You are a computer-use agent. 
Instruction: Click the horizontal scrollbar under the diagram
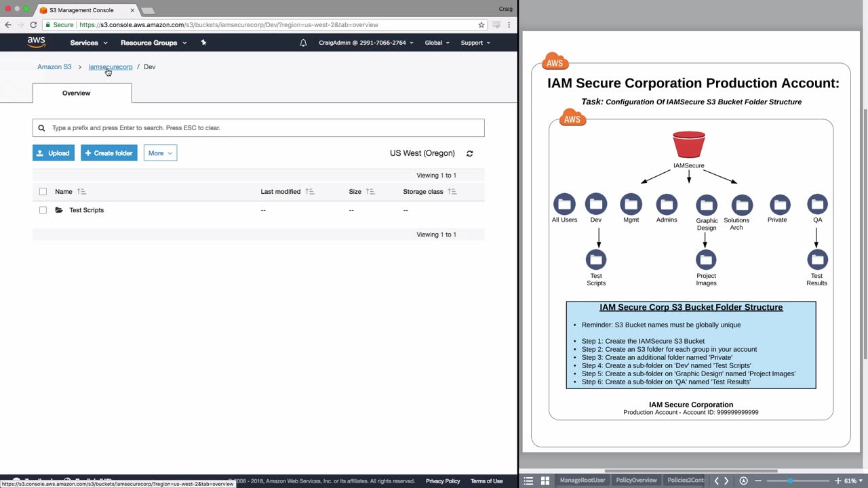[691, 471]
